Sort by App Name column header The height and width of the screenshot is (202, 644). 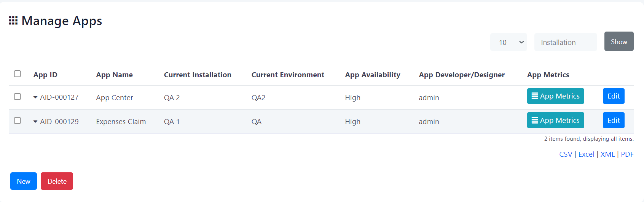(x=114, y=75)
